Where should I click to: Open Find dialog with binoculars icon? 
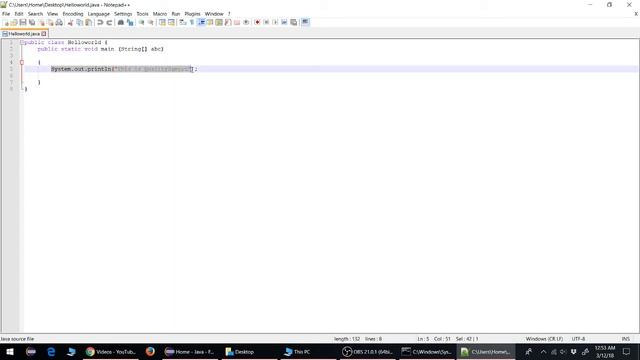(121, 22)
